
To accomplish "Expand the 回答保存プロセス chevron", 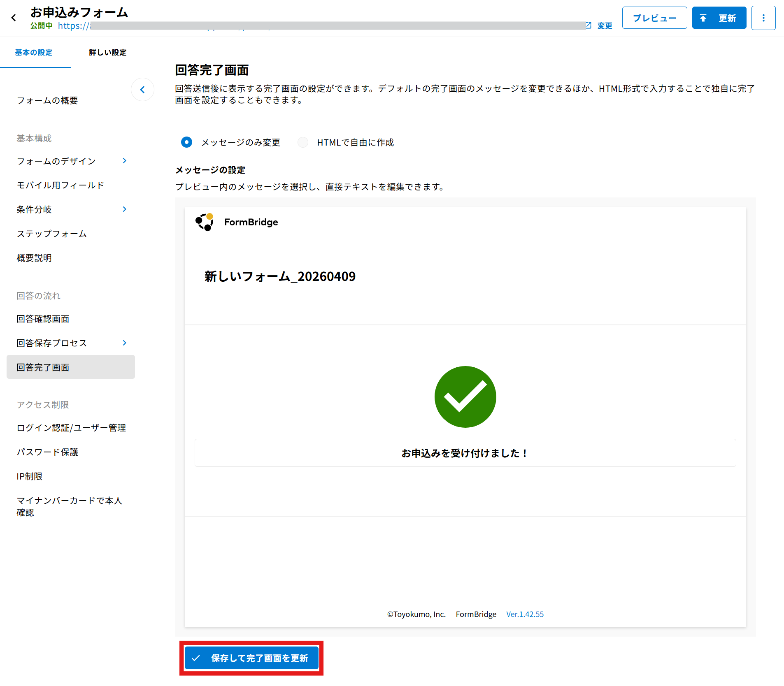I will coord(125,343).
